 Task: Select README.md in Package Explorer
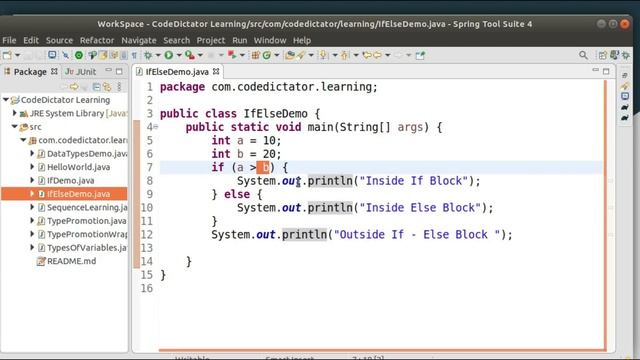71,261
